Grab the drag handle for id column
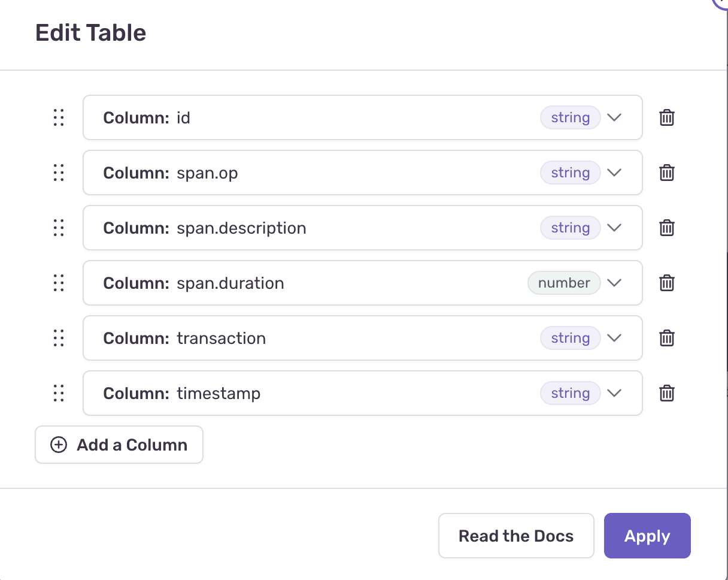This screenshot has width=728, height=580. (x=59, y=117)
